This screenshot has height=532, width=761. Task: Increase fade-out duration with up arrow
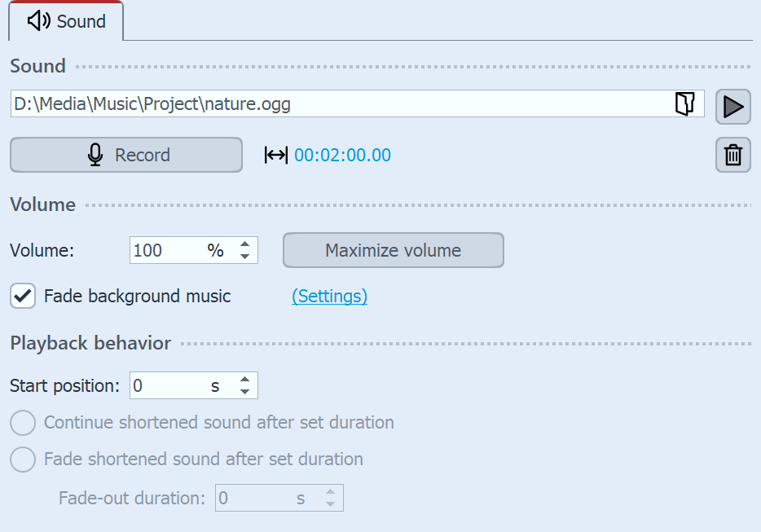(x=330, y=492)
